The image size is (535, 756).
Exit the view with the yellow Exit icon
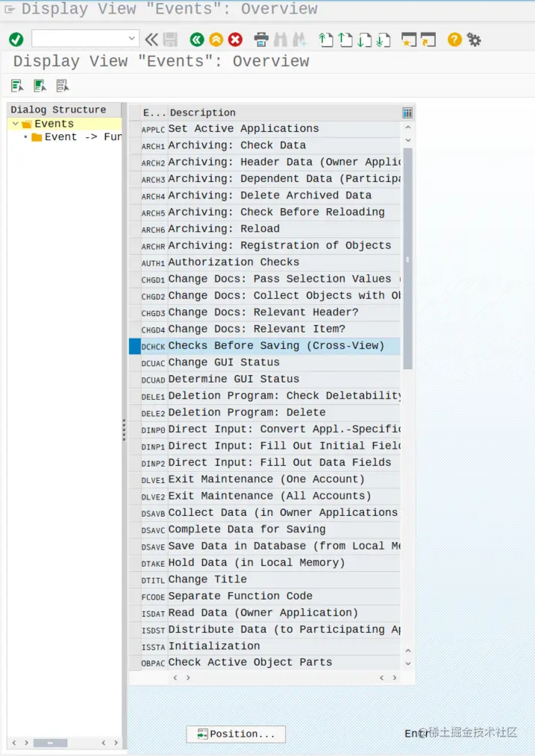pyautogui.click(x=216, y=40)
